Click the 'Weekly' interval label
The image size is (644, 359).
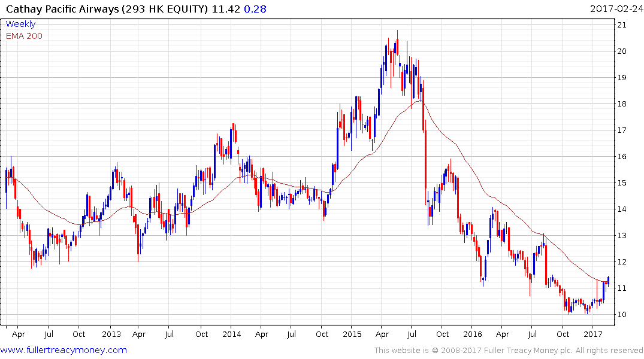(20, 24)
